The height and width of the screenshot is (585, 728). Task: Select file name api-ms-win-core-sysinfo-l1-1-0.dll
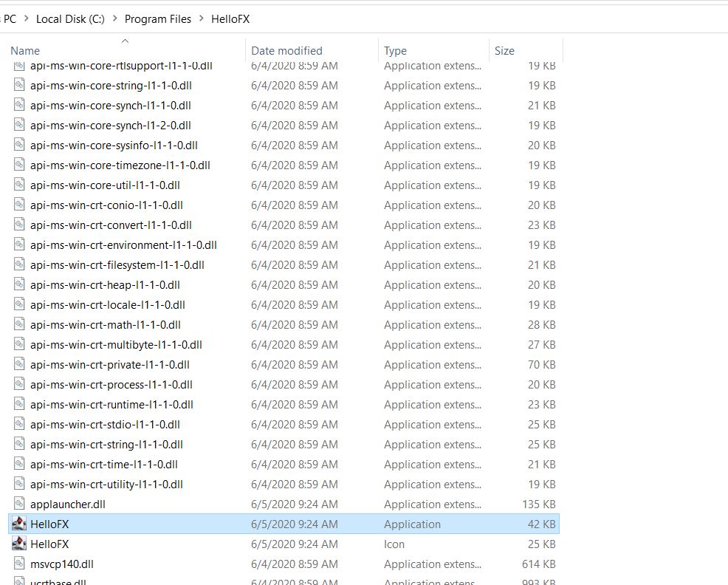tap(114, 145)
